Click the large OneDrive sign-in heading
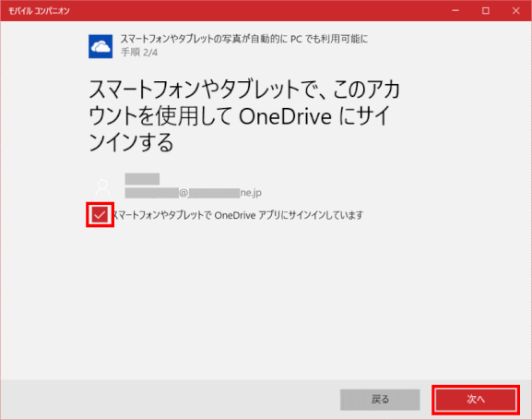The width and height of the screenshot is (532, 420). point(244,115)
